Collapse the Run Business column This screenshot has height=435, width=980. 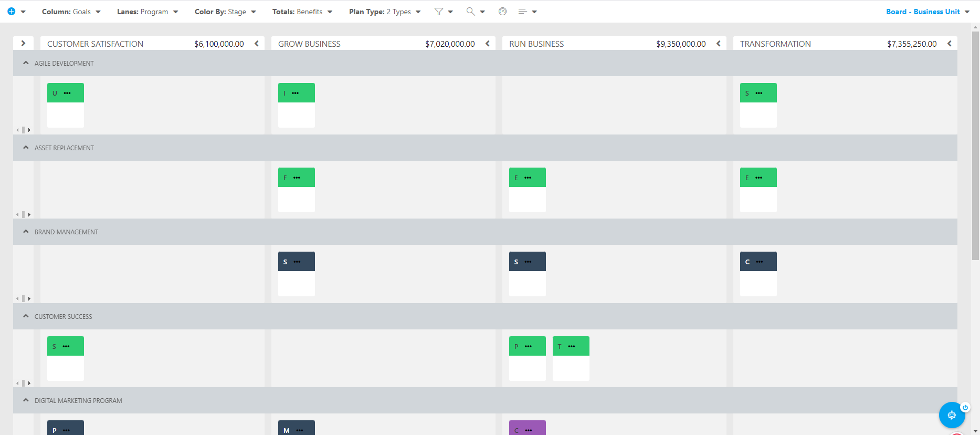719,44
